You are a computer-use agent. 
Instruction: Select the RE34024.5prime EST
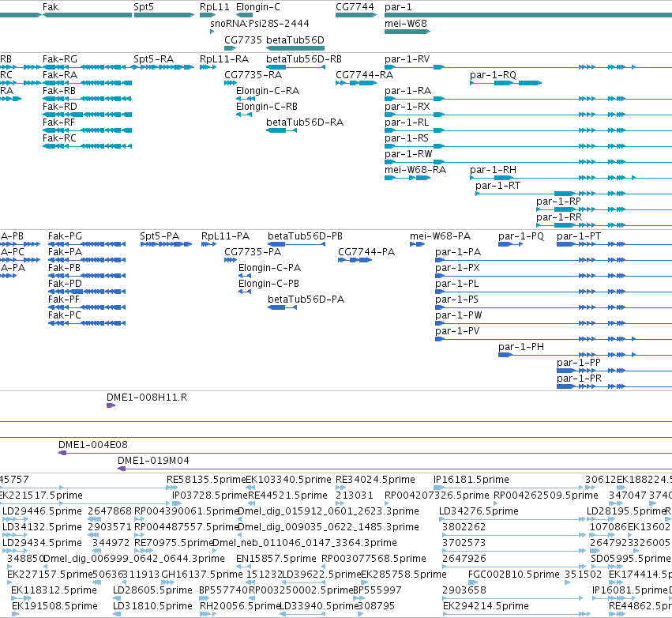[340, 487]
